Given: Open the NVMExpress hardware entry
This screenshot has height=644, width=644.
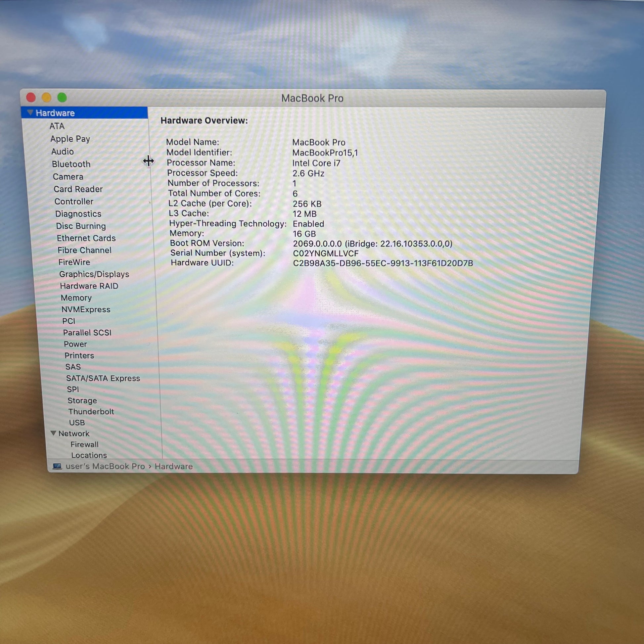Looking at the screenshot, I should click(86, 309).
